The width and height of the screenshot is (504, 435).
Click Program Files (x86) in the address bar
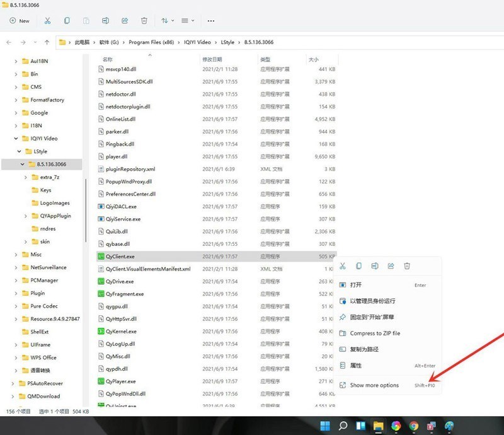151,42
